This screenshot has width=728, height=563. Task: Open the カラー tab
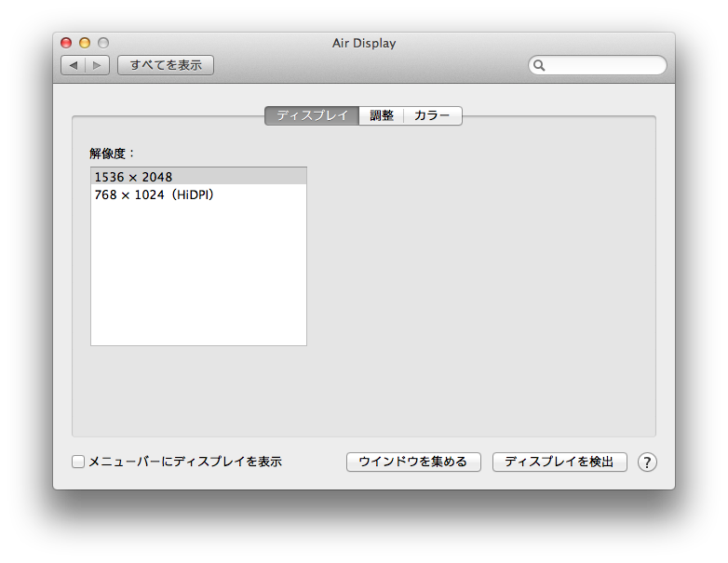(433, 115)
